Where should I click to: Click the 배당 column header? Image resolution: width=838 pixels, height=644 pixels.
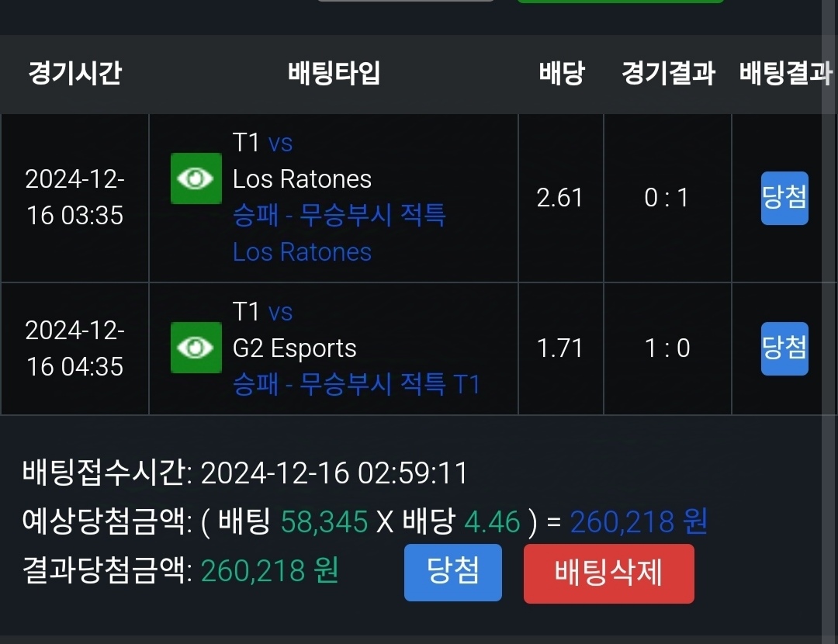pyautogui.click(x=561, y=74)
